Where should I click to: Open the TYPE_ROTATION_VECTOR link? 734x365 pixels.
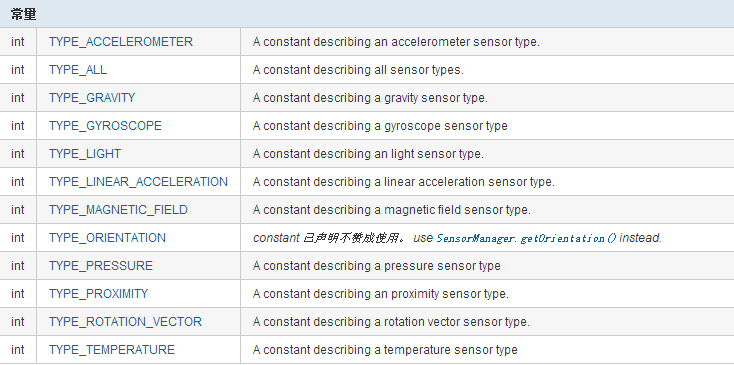[125, 322]
